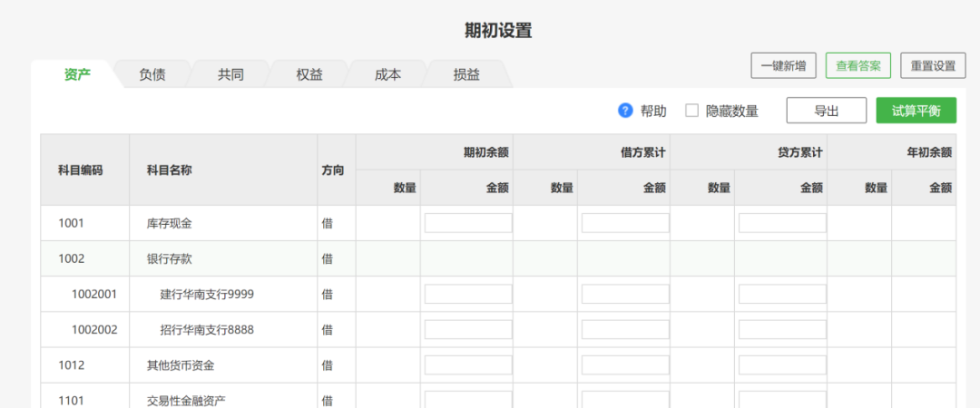Click account name 招行华南支行8888
The image size is (980, 408).
pos(207,330)
